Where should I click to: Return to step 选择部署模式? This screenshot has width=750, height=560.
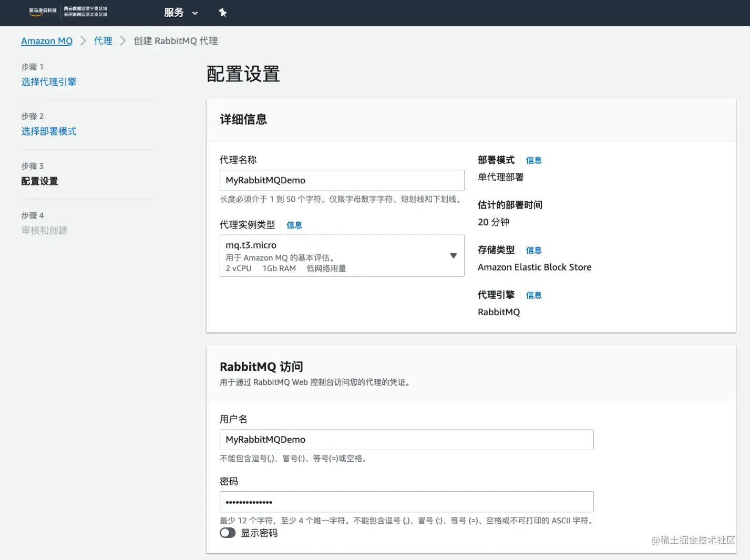point(49,131)
